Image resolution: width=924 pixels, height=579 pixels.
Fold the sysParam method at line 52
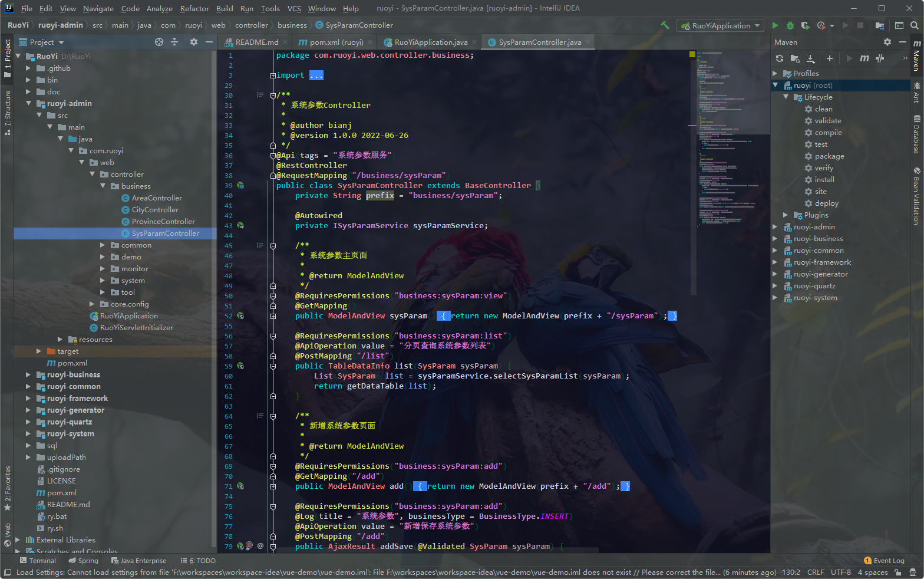(x=273, y=316)
